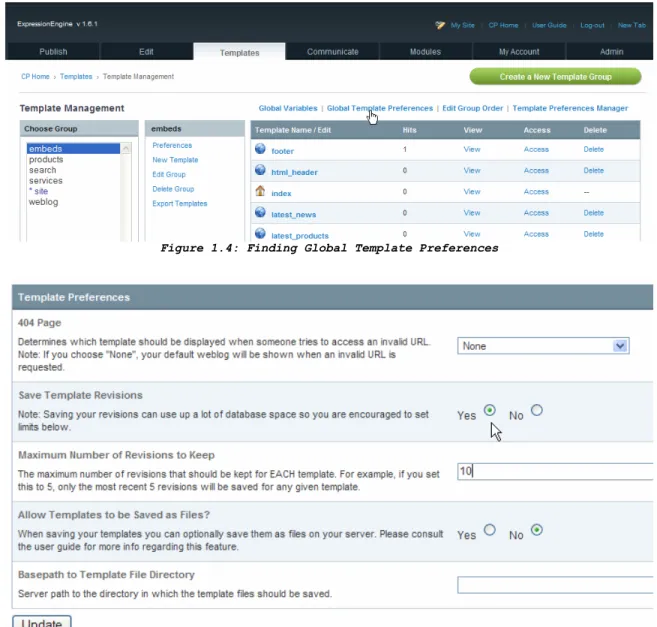
Task: Open the Edit tab
Action: (x=146, y=52)
